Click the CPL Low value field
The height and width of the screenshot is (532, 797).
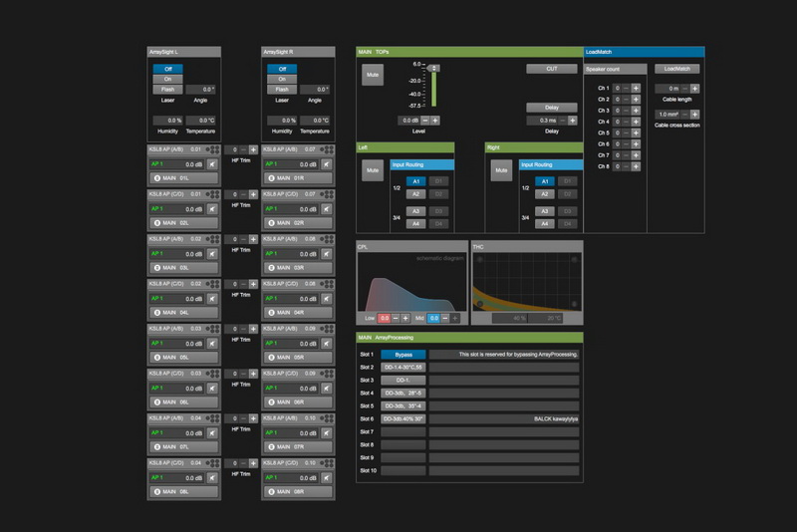pos(385,318)
